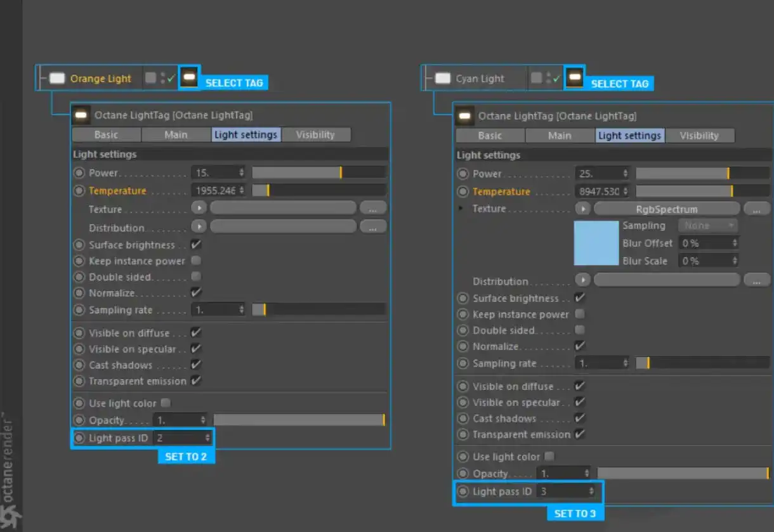Disable Surface brightness on Orange Light
The image size is (774, 532).
point(196,245)
